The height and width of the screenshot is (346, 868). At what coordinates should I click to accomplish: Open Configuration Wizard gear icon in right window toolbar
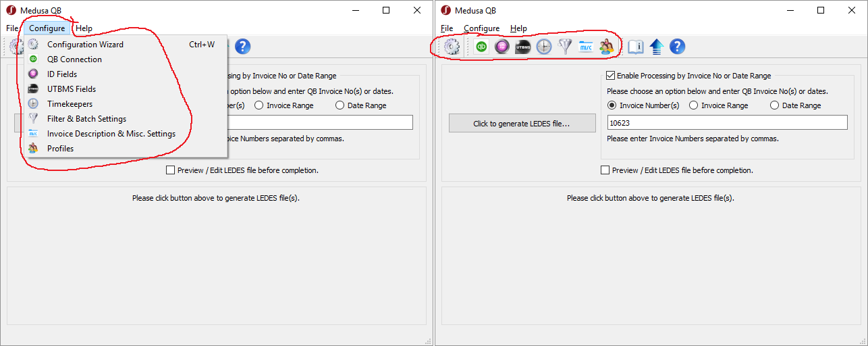(x=451, y=47)
